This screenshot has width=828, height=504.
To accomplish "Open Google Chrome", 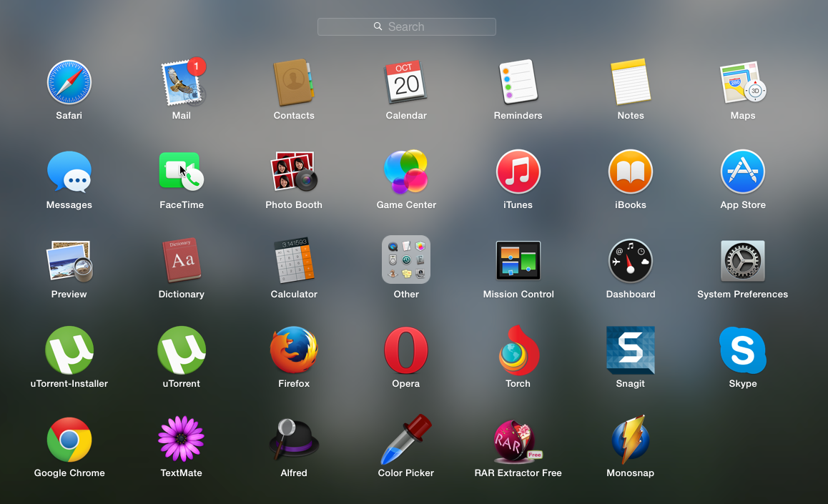I will 69,440.
